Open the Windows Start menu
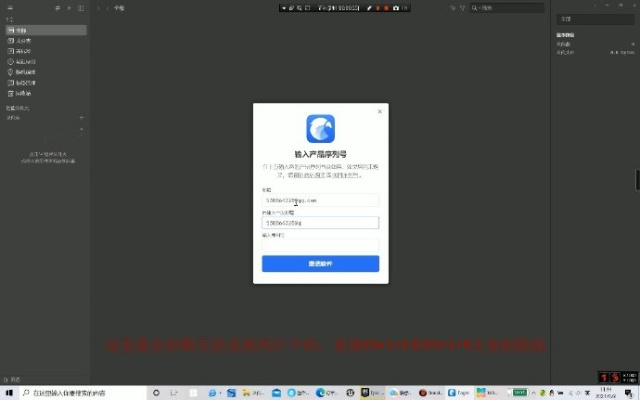This screenshot has height=400, width=640. [9, 393]
